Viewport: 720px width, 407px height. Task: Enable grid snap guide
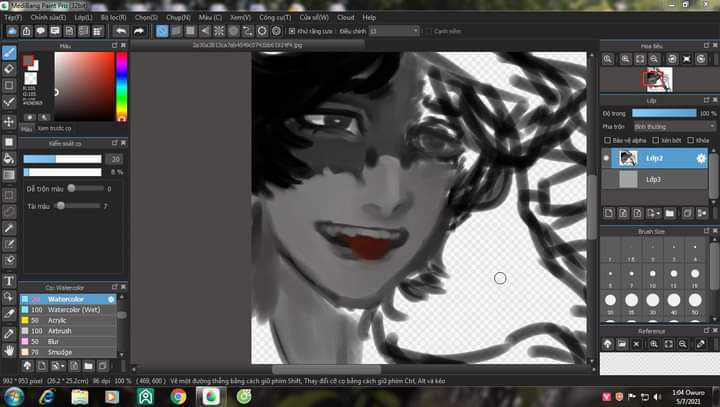click(x=190, y=31)
